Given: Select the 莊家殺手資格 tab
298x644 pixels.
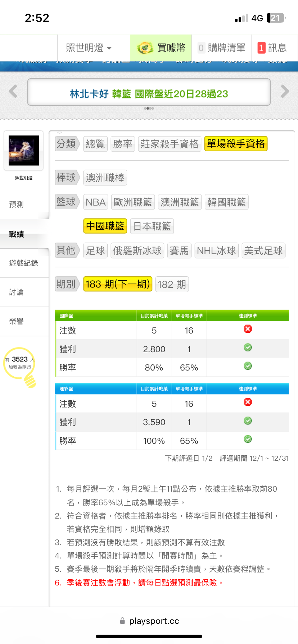Looking at the screenshot, I should pyautogui.click(x=169, y=144).
